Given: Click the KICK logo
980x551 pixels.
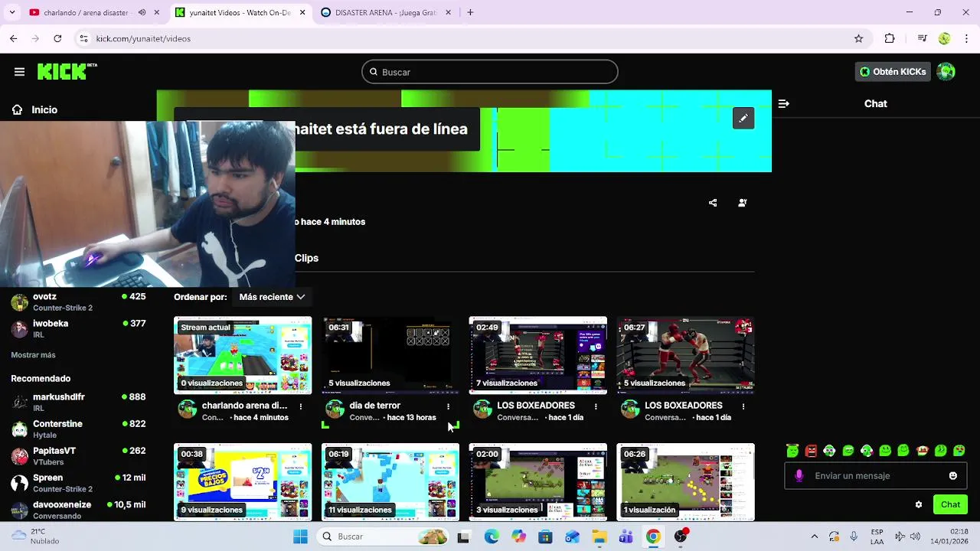Looking at the screenshot, I should pos(67,71).
